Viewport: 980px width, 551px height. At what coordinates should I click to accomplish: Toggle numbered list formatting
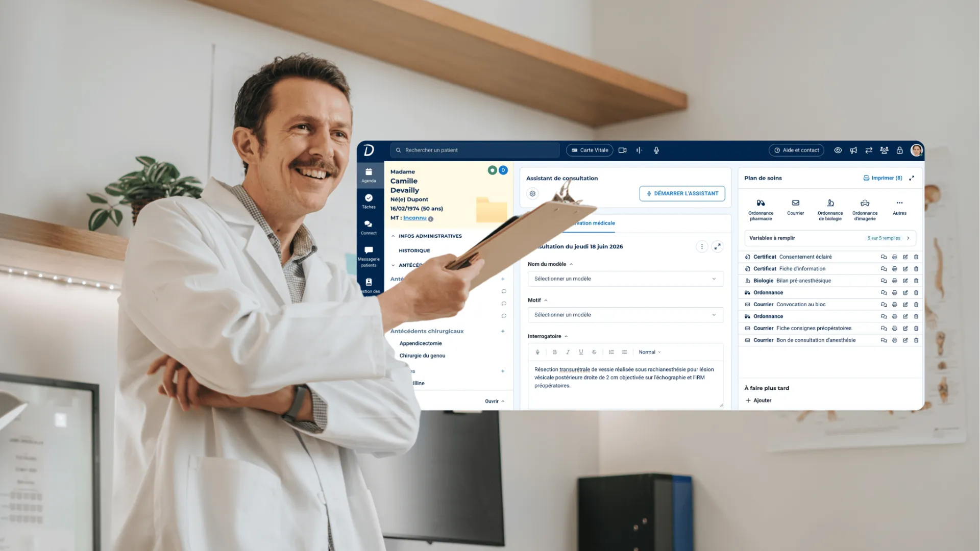pos(611,352)
